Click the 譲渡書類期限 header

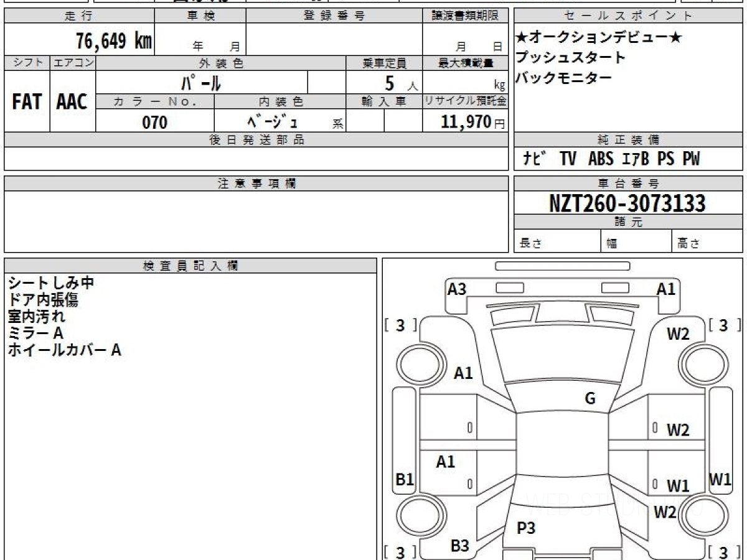[x=465, y=16]
